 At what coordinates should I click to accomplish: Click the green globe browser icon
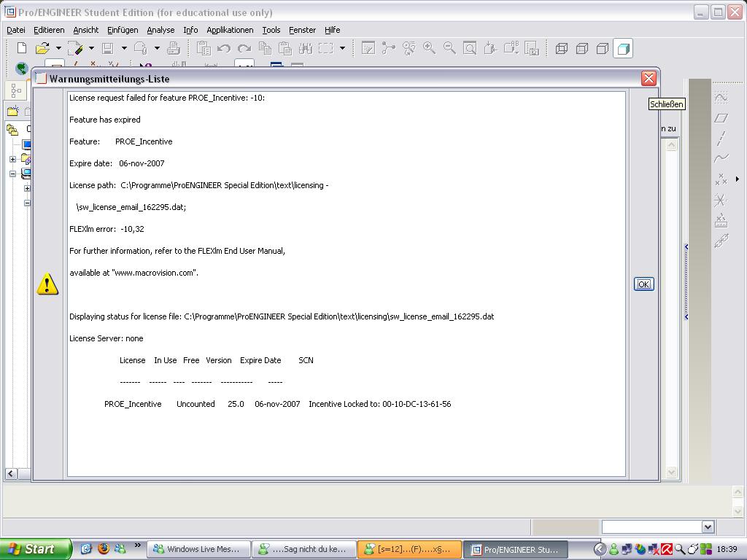[21, 68]
